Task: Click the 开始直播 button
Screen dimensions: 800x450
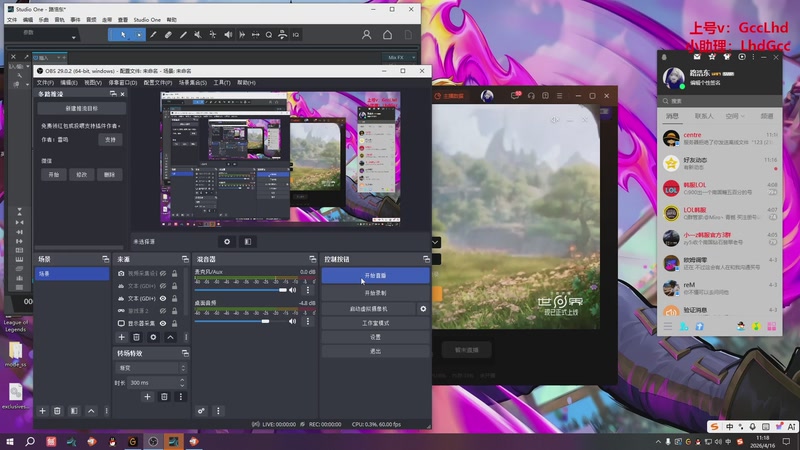Action: pyautogui.click(x=375, y=275)
